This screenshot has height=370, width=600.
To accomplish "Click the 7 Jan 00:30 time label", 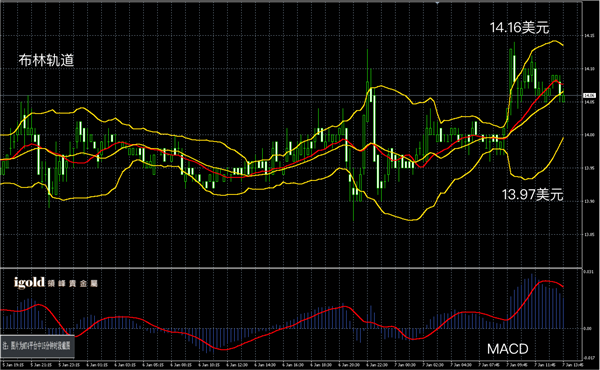I will [x=405, y=365].
